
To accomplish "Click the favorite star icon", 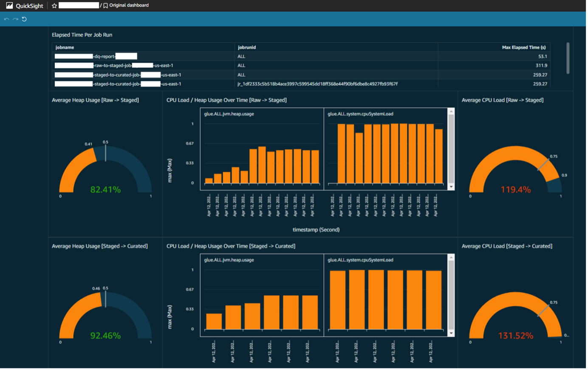I will [x=54, y=6].
